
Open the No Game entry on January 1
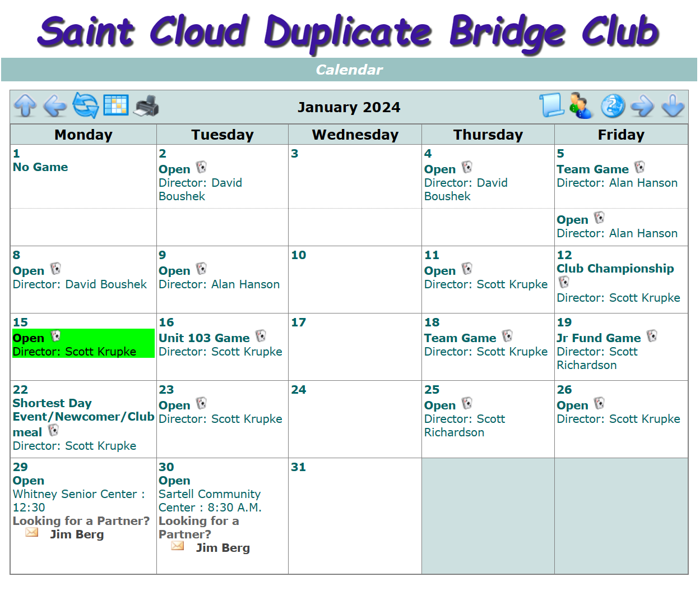tap(40, 167)
